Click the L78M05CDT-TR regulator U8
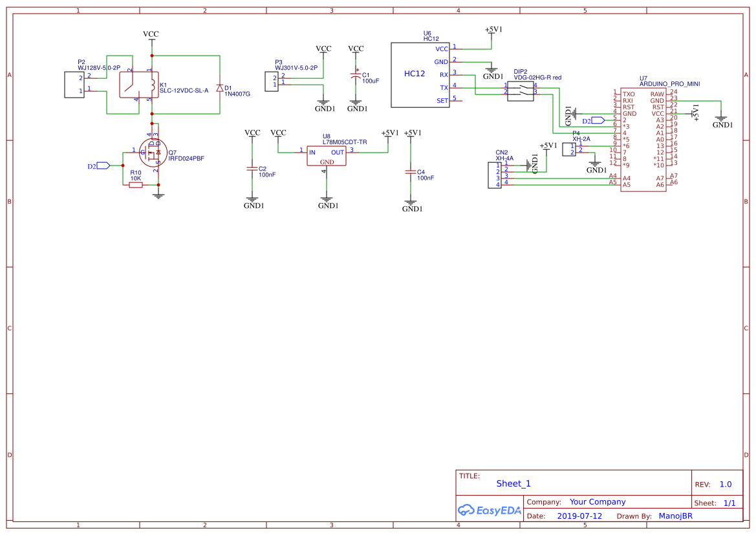Image resolution: width=756 pixels, height=535 pixels. (x=327, y=155)
